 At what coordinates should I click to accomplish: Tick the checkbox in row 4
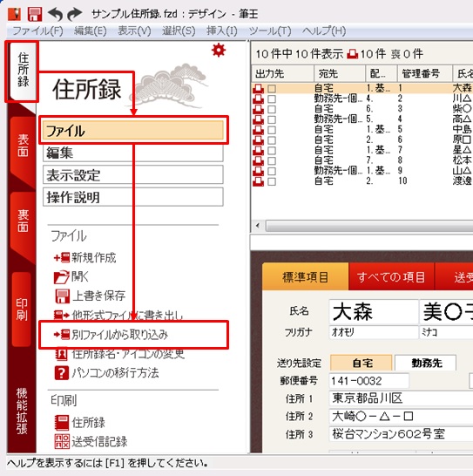click(x=272, y=119)
